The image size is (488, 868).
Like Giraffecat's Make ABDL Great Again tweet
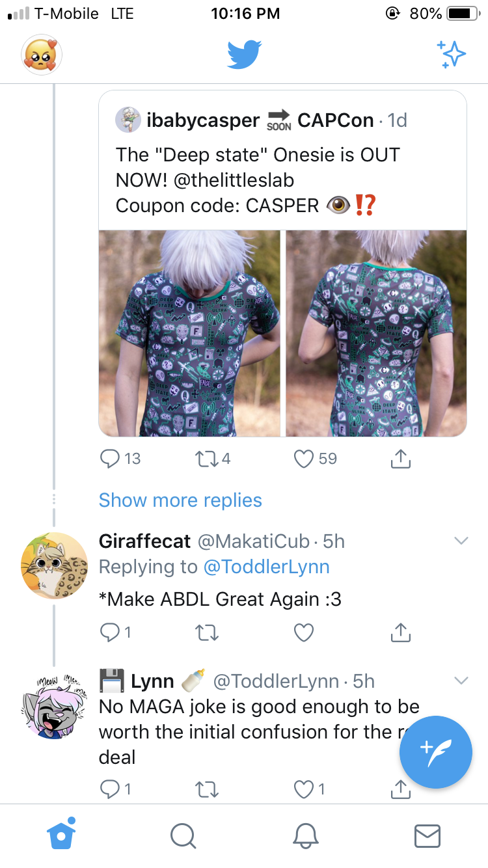coord(304,632)
